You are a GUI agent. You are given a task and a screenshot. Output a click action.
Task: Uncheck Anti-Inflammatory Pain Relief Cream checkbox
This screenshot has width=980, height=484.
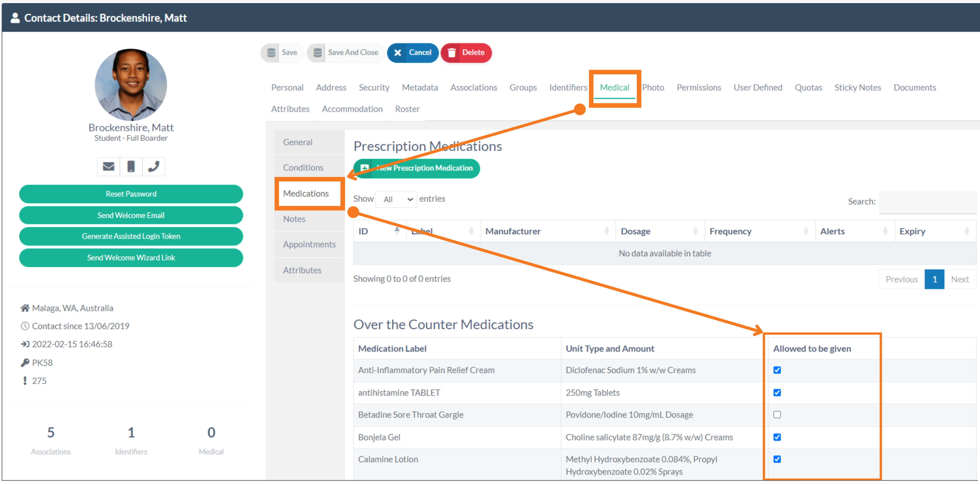pos(777,370)
